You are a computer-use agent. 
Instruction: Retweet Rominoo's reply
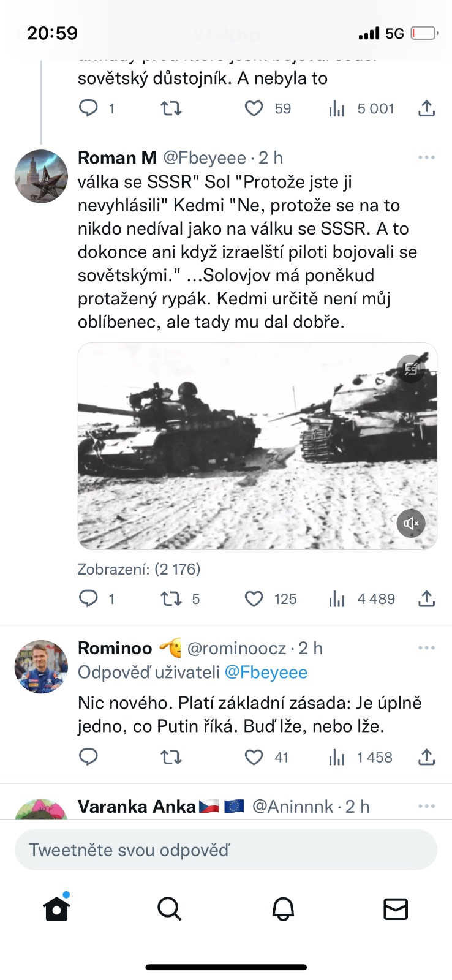click(171, 758)
